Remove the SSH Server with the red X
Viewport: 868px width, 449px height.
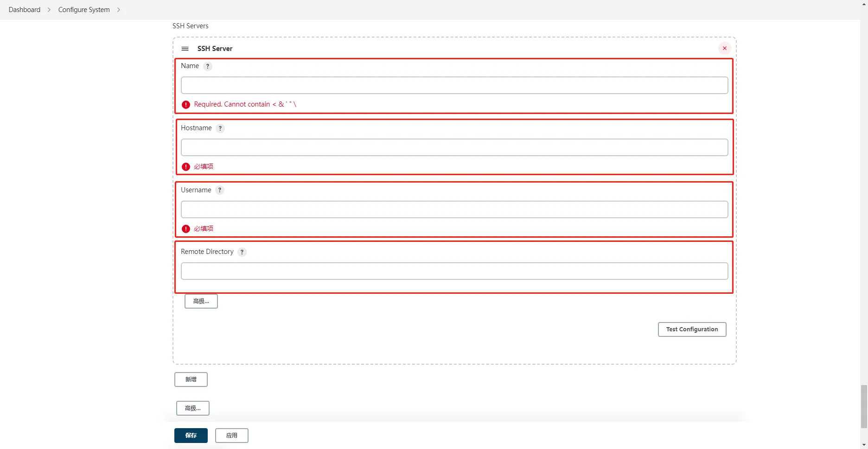pyautogui.click(x=724, y=48)
